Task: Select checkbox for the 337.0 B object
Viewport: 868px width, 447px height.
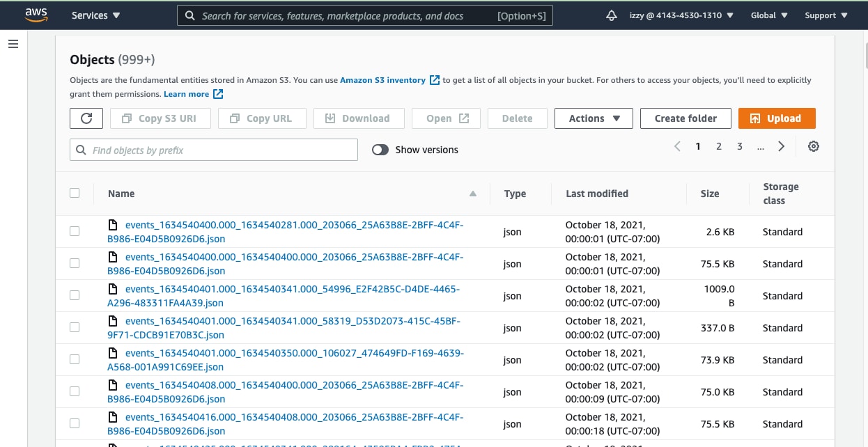Action: click(x=75, y=327)
